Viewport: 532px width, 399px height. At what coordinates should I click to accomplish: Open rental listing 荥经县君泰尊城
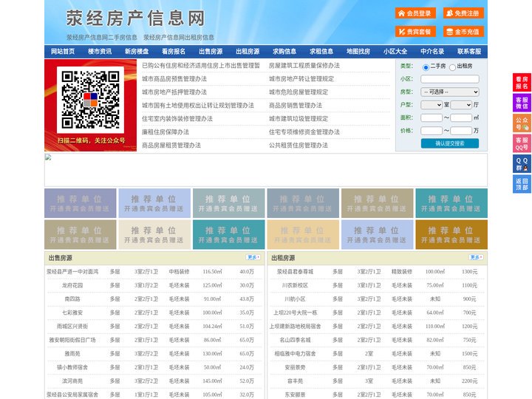(x=295, y=272)
